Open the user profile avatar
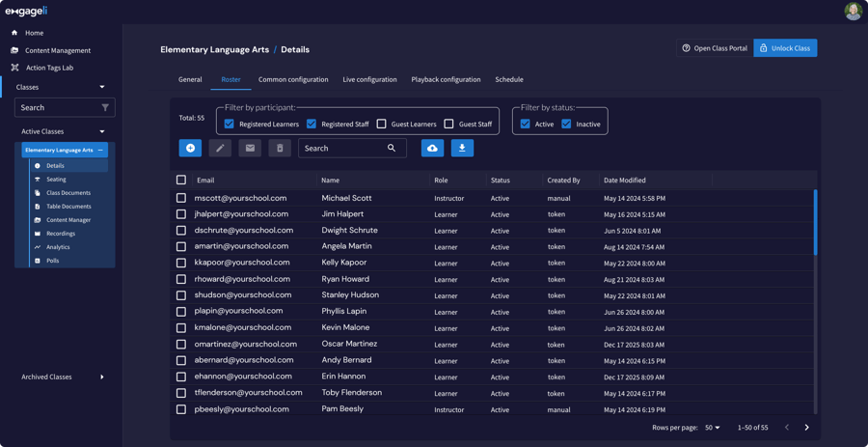868x447 pixels. 853,12
